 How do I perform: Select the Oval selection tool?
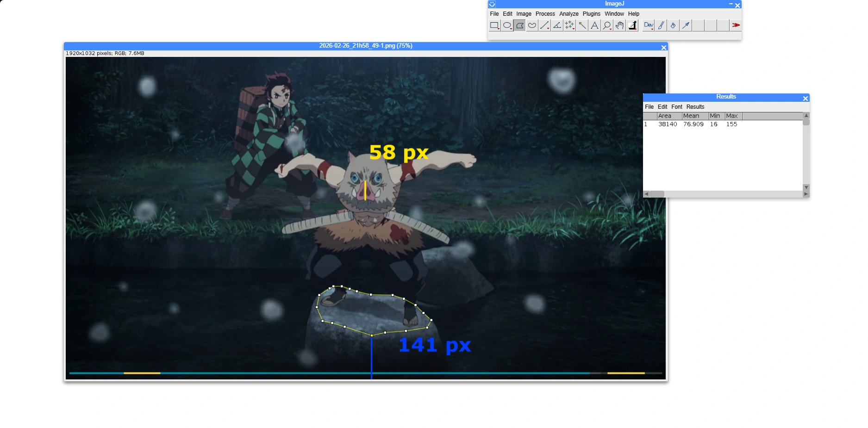click(x=507, y=25)
